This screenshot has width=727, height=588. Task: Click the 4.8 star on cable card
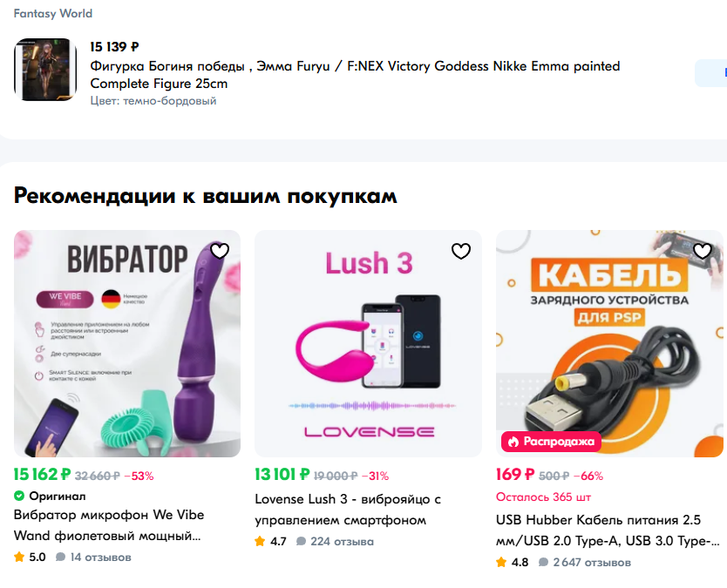[501, 562]
